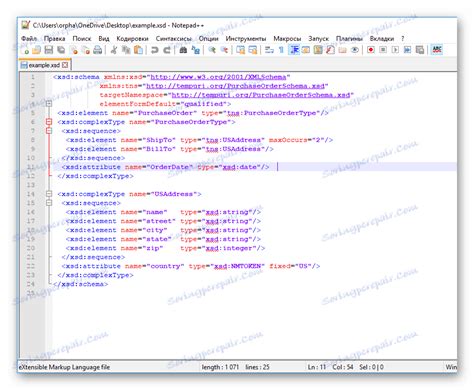Click the Save All toolbar icon
This screenshot has height=390, width=474.
tap(61, 50)
